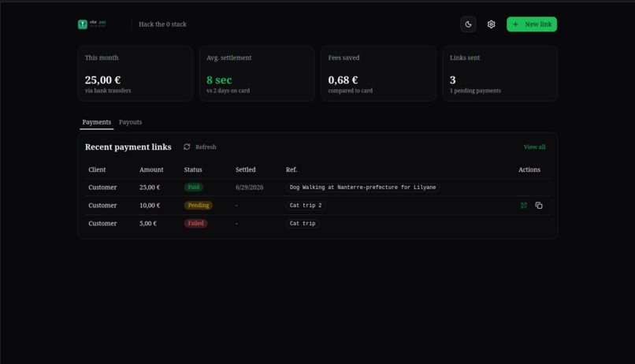Click the Hack the 0 stack title
Image resolution: width=635 pixels, height=364 pixels.
click(162, 24)
